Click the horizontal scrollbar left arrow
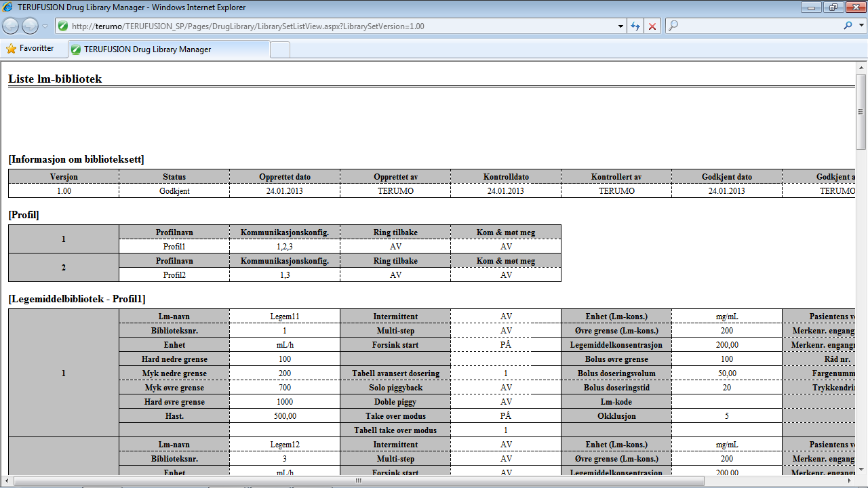 (6, 481)
